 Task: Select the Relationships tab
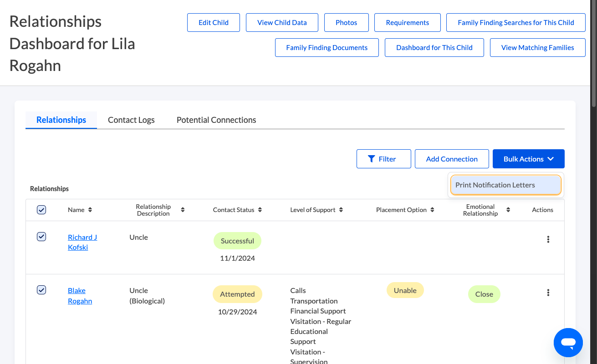point(61,120)
